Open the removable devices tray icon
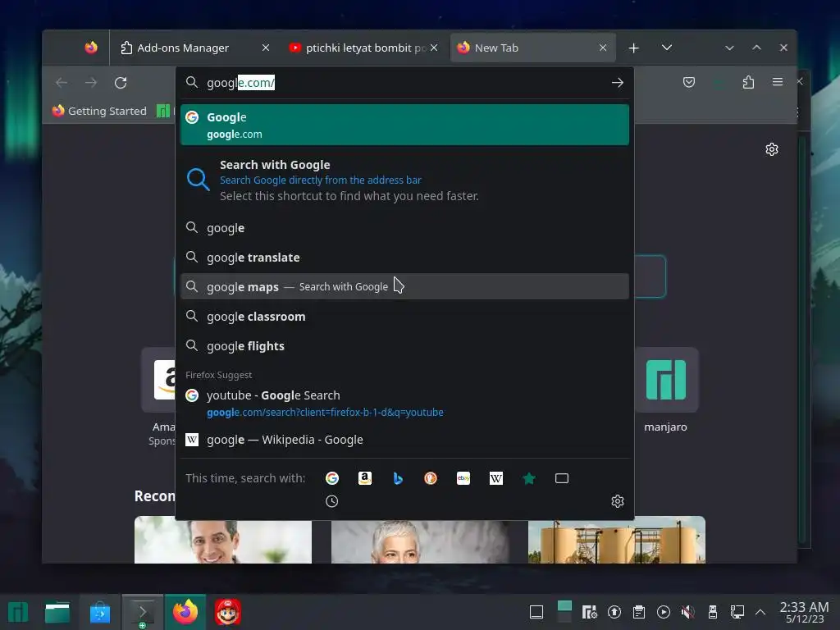The width and height of the screenshot is (840, 630). click(713, 612)
